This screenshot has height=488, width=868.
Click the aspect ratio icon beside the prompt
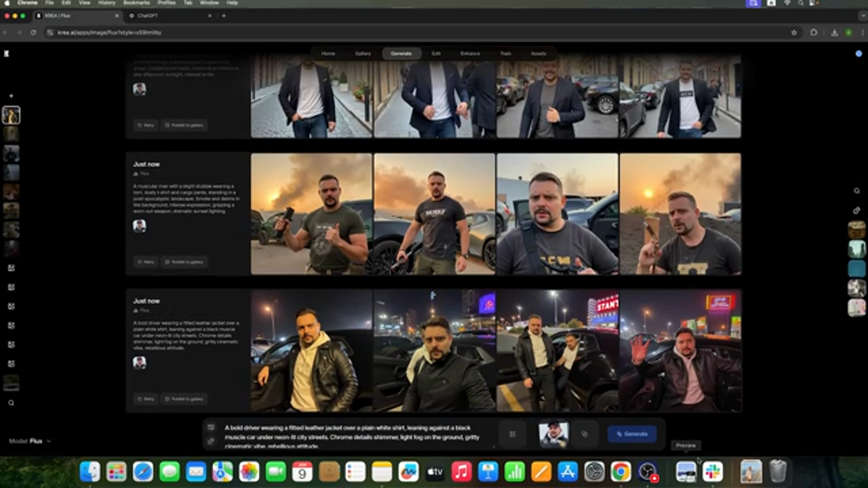click(211, 428)
